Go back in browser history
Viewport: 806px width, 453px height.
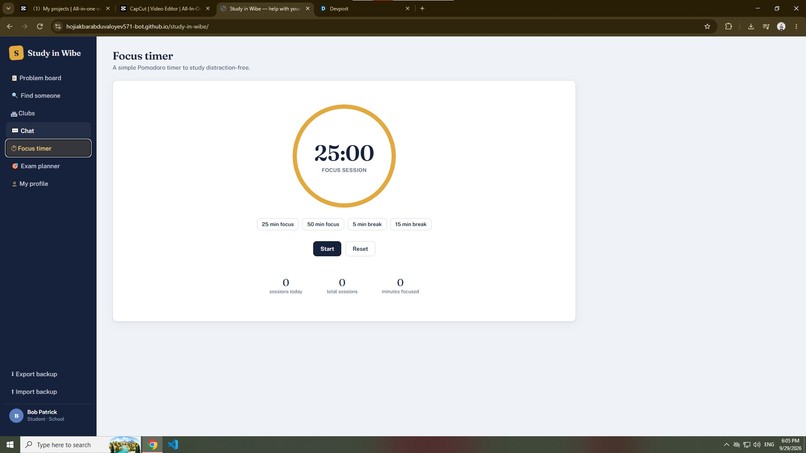point(10,26)
